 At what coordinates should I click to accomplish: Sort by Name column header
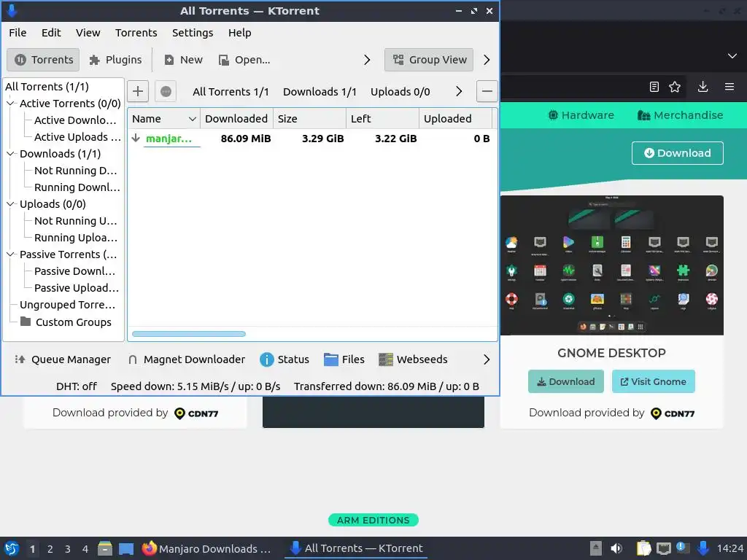[163, 119]
